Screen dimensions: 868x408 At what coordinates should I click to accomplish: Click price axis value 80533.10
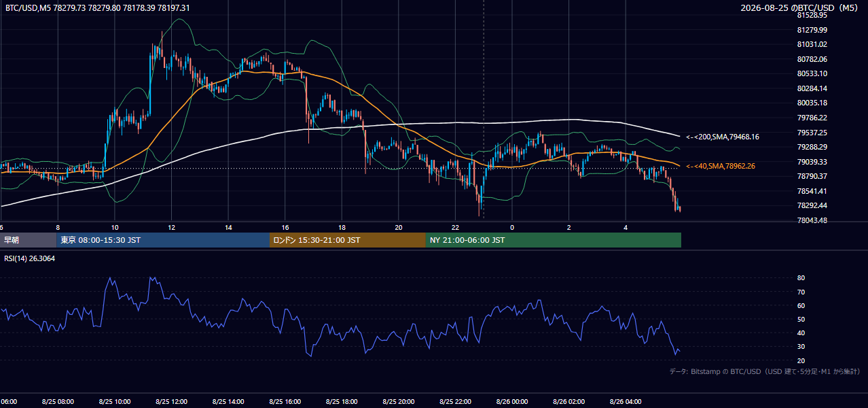812,73
